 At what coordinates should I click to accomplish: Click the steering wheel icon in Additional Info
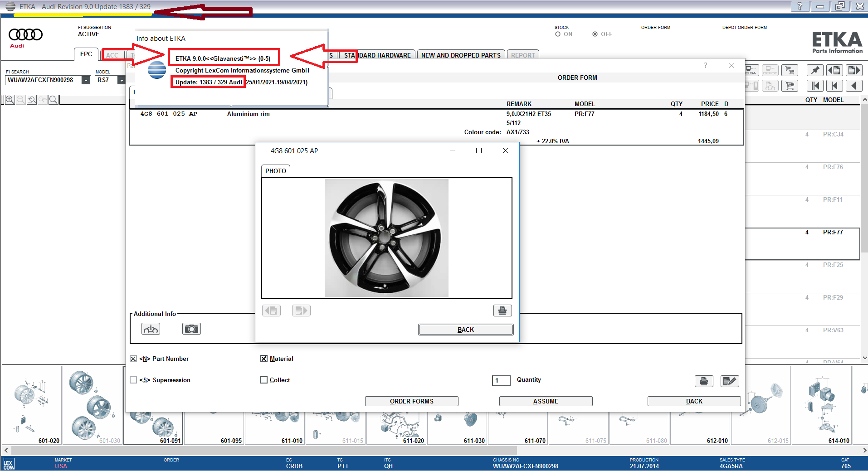point(151,329)
